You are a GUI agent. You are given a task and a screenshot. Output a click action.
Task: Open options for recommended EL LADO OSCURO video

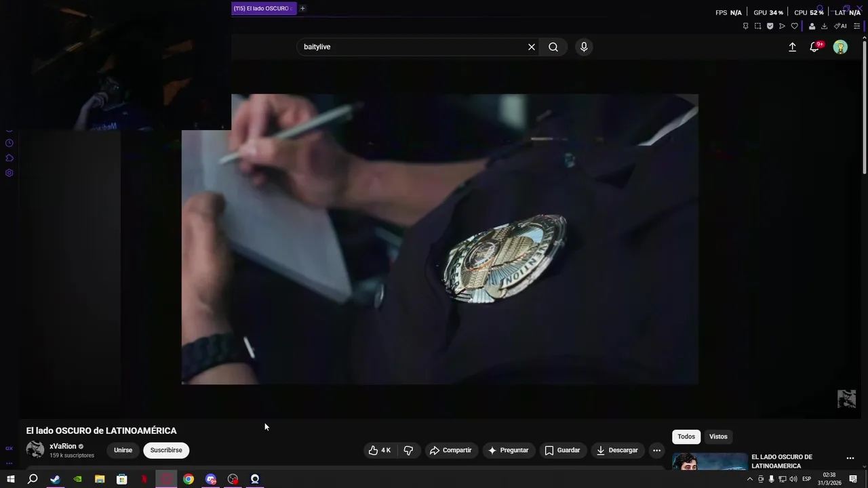(850, 458)
